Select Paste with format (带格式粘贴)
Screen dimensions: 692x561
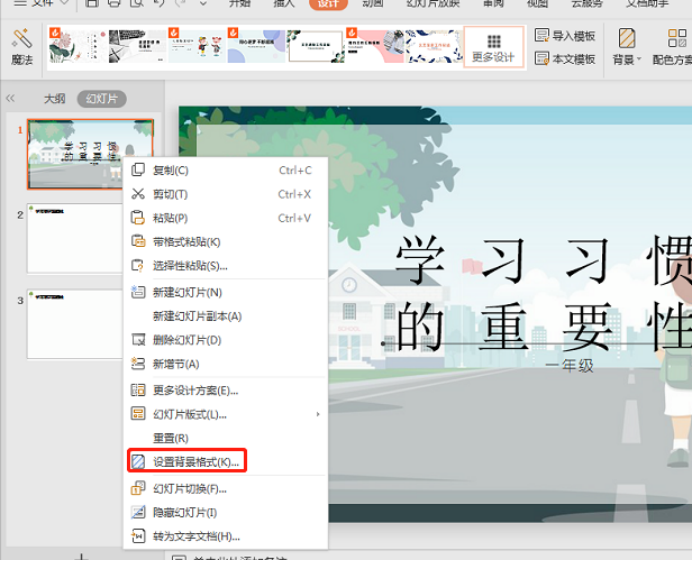pos(226,242)
